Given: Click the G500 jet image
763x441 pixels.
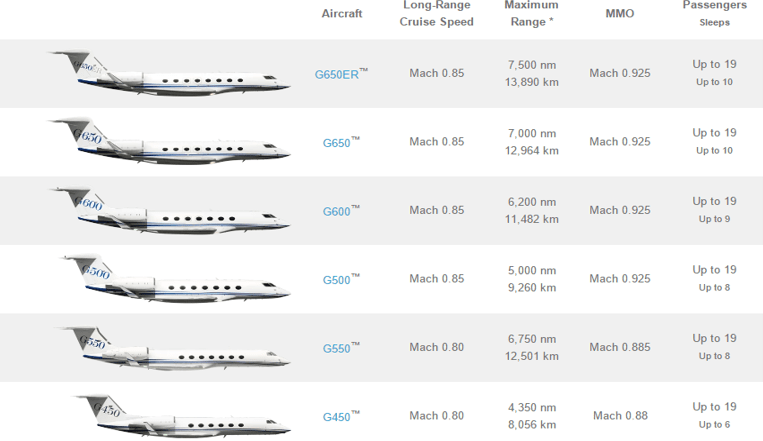Looking at the screenshot, I should coord(175,278).
